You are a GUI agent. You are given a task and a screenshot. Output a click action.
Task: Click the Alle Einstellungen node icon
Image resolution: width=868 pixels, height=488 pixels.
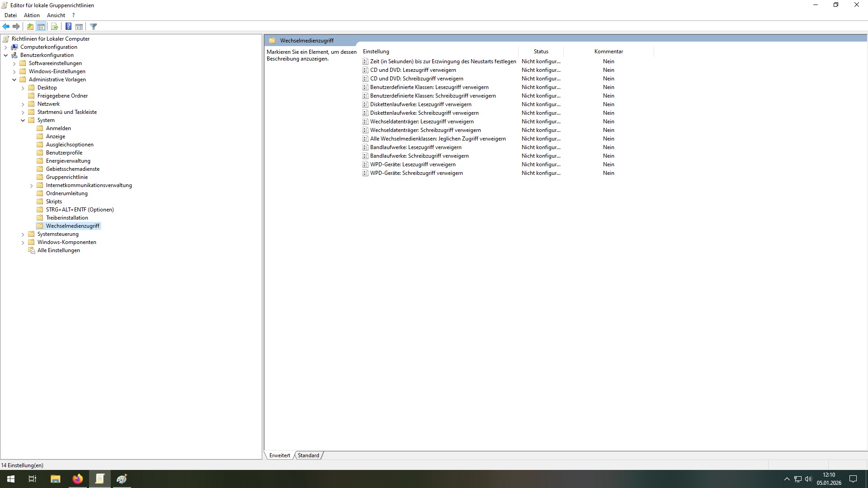coord(32,250)
